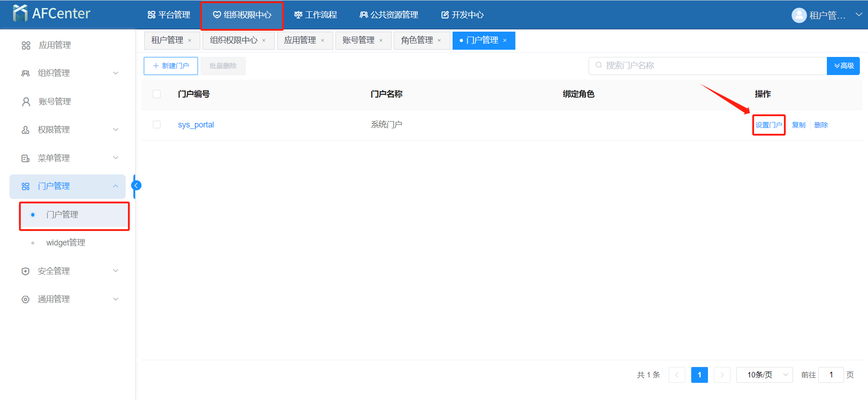The height and width of the screenshot is (400, 868).
Task: Collapse sidebar with the blue arrow handle
Action: (136, 185)
